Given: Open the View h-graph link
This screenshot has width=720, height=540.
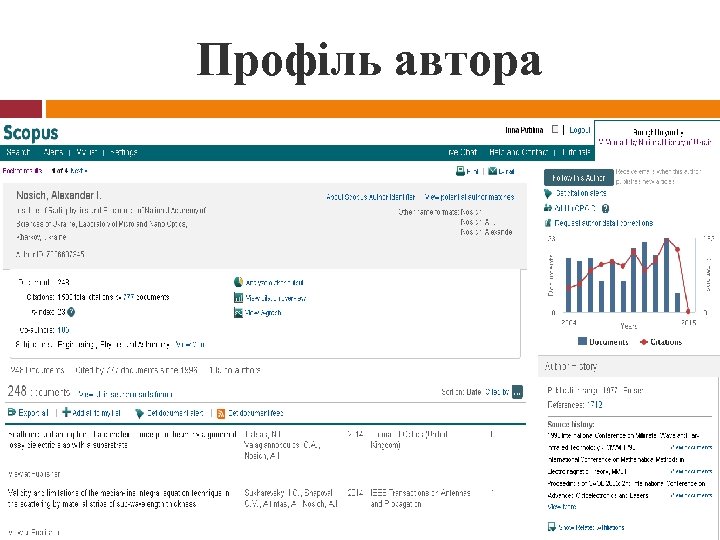Looking at the screenshot, I should click(263, 313).
